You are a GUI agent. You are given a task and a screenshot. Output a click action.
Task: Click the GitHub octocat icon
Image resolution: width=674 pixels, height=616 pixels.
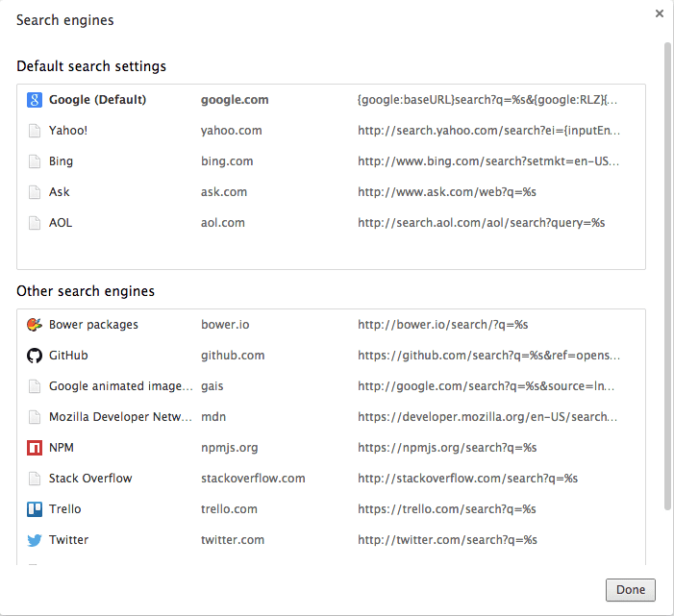click(x=35, y=356)
